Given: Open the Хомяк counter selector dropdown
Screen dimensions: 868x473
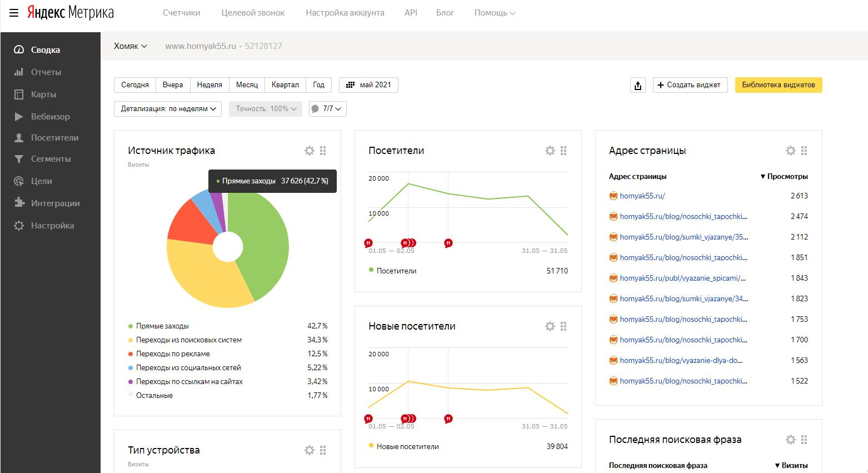Looking at the screenshot, I should click(131, 46).
